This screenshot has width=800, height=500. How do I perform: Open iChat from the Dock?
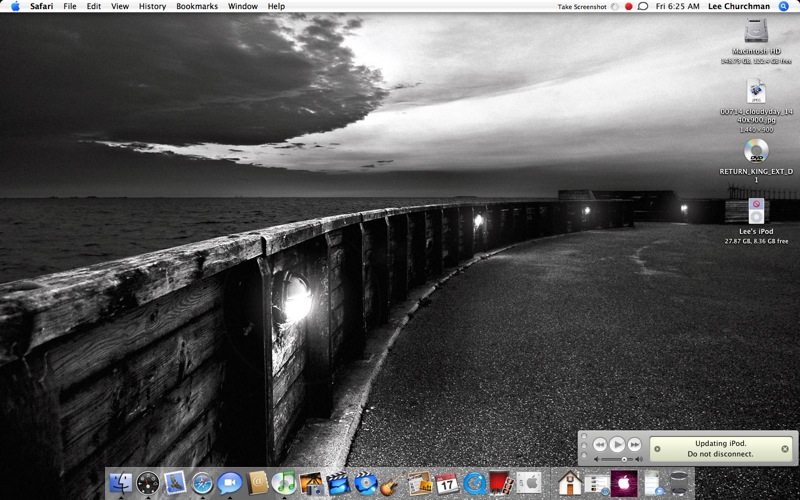coord(230,483)
